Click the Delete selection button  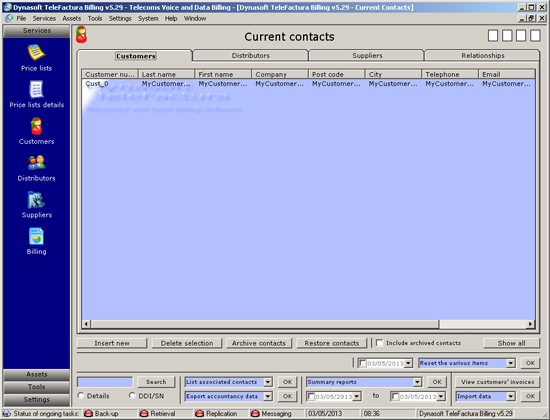187,343
